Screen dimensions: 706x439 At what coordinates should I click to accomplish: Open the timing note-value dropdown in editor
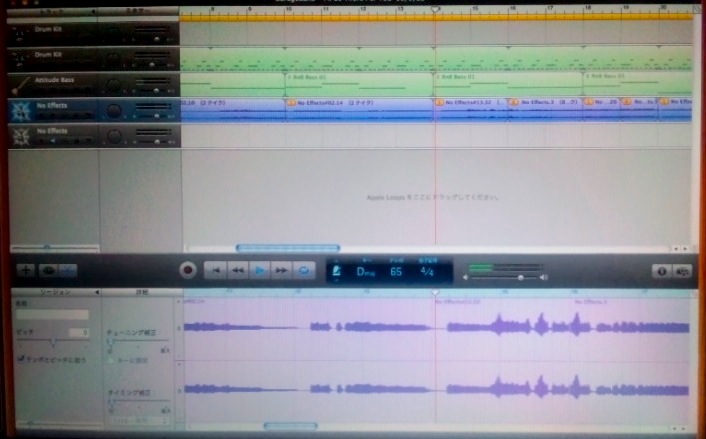pos(138,421)
